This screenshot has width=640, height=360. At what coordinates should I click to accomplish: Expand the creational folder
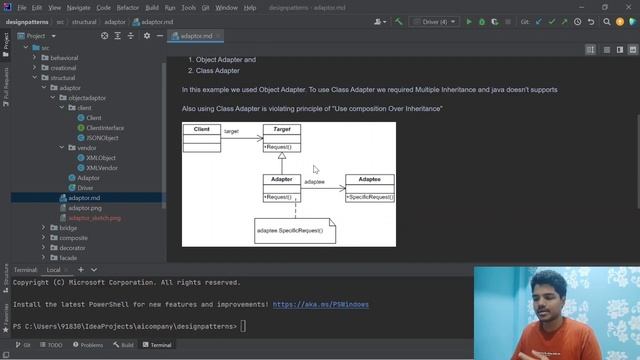[x=35, y=68]
